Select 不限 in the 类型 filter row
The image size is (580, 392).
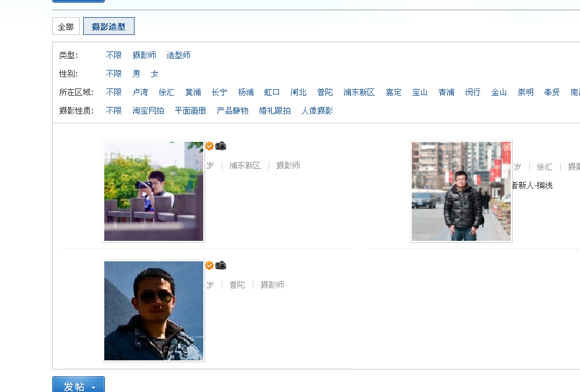tap(114, 55)
